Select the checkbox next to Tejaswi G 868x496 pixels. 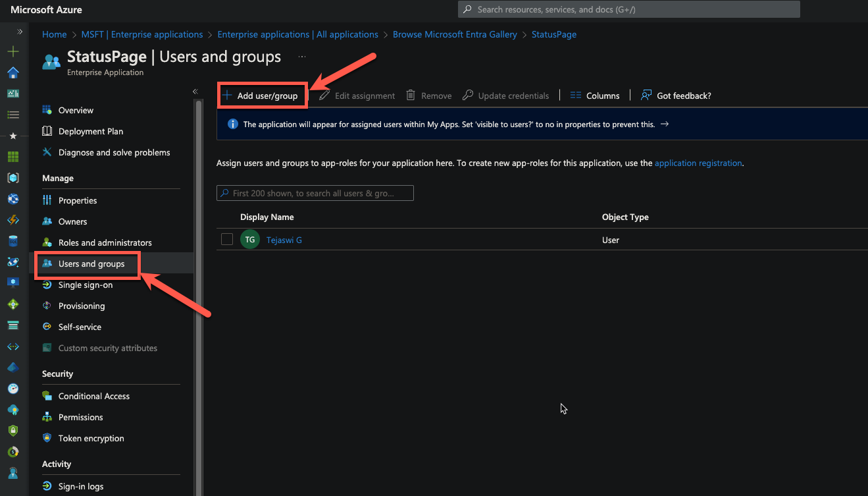click(x=226, y=239)
